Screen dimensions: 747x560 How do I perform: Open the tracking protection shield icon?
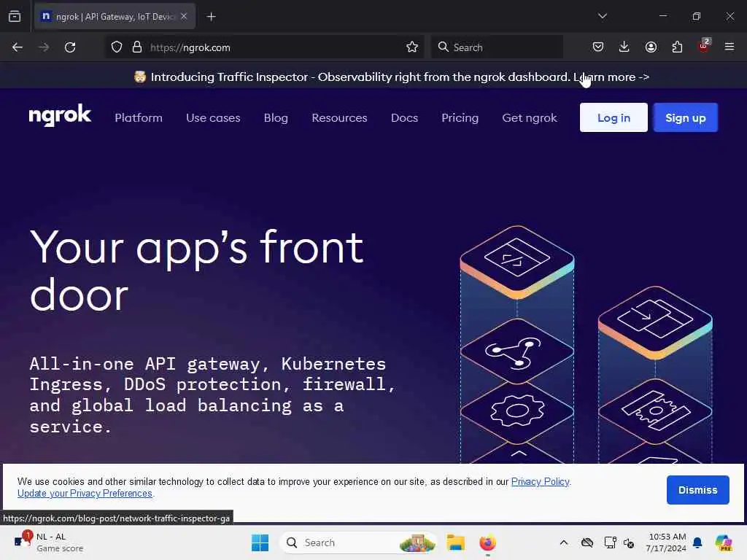[117, 47]
